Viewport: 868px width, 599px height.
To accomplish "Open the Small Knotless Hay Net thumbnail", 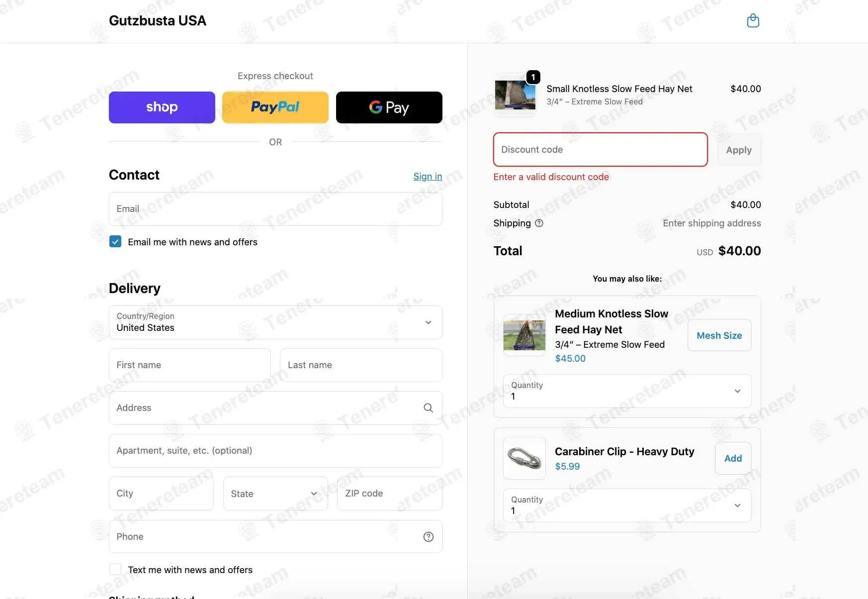I will click(515, 95).
